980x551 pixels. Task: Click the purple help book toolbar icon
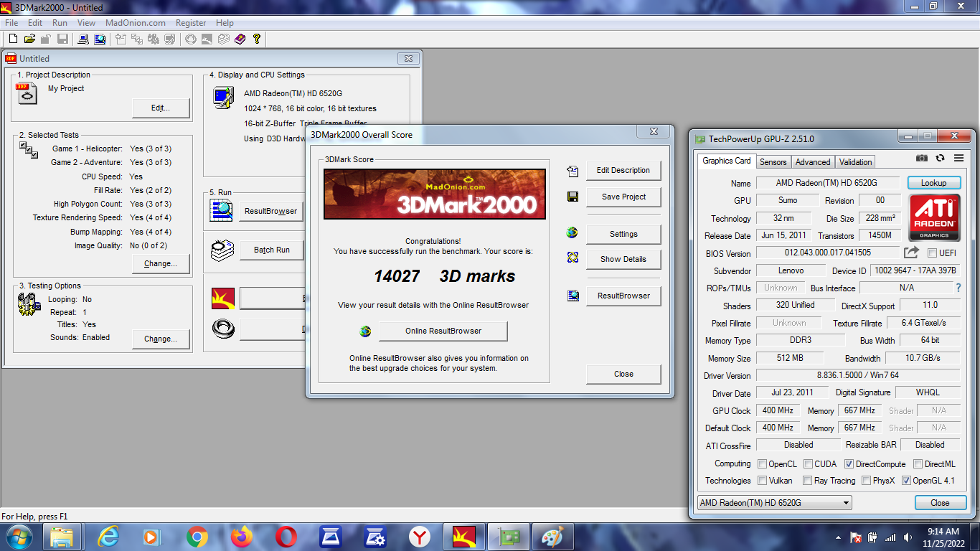point(240,39)
